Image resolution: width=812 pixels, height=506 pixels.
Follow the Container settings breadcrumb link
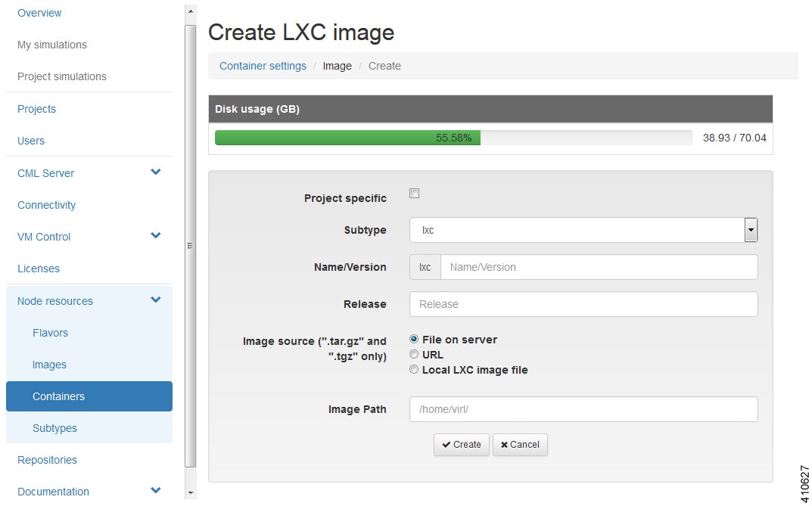[263, 67]
